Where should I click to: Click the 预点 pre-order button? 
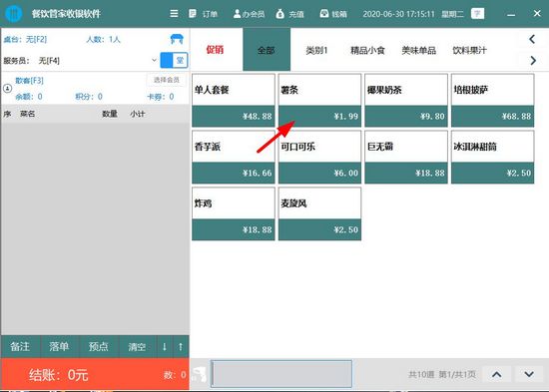click(99, 346)
